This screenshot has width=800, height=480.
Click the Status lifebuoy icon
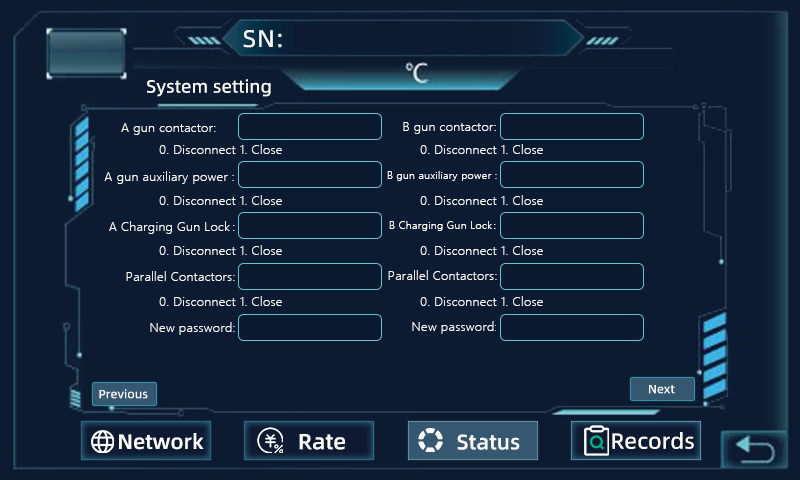(x=430, y=441)
